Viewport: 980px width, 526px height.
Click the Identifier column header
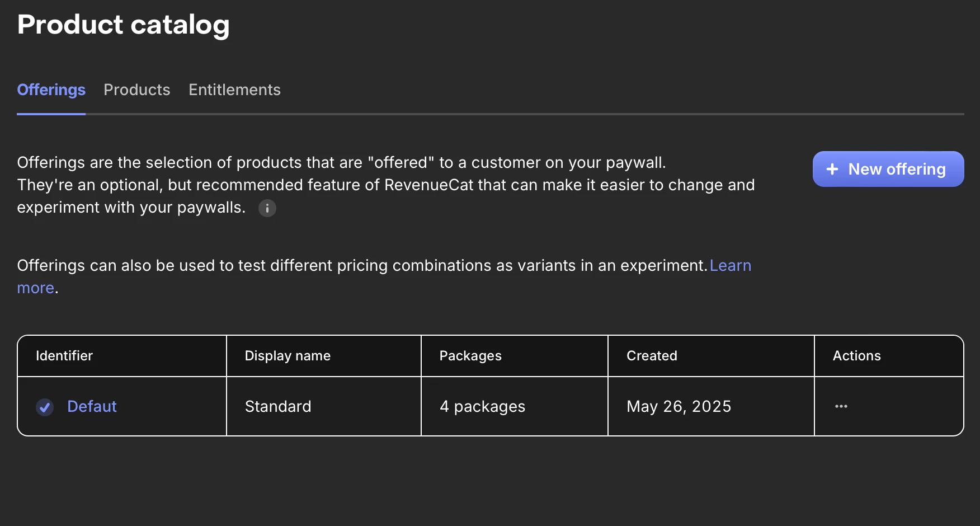[x=64, y=356]
